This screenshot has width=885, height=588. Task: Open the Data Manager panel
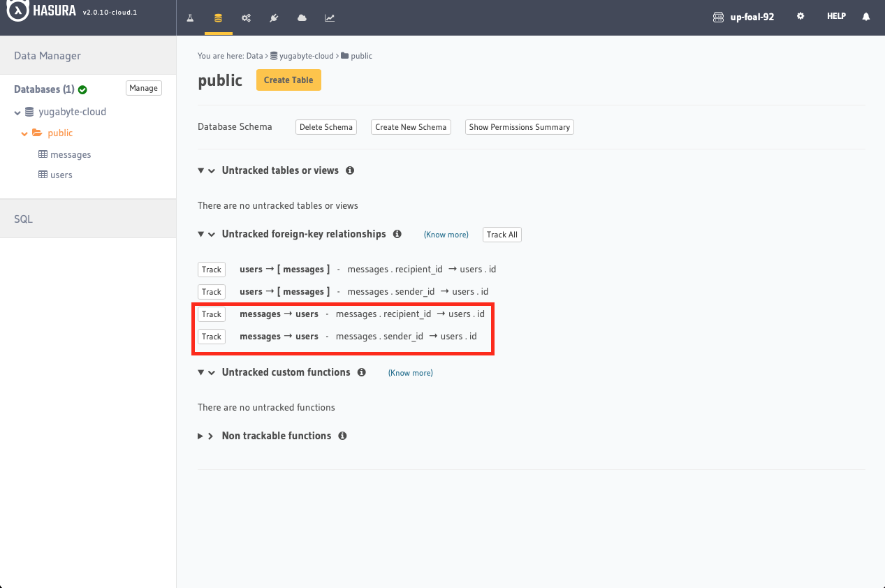(46, 54)
